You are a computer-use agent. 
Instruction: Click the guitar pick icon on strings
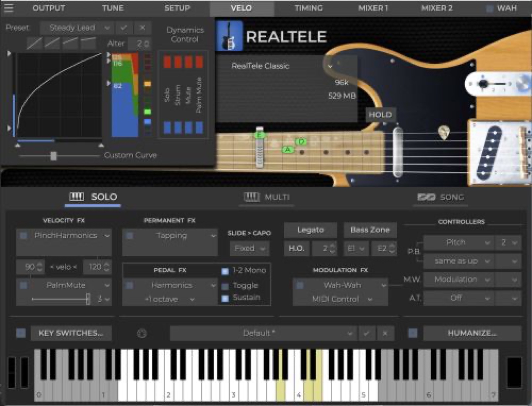pyautogui.click(x=444, y=133)
